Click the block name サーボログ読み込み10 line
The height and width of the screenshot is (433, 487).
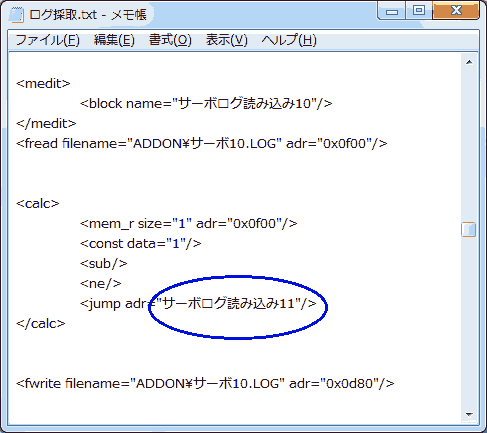tap(206, 104)
